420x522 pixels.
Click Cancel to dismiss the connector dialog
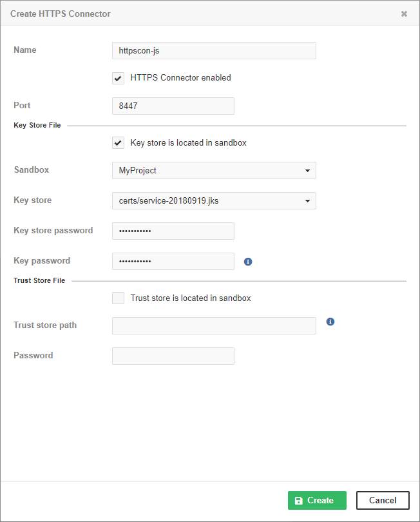(383, 500)
